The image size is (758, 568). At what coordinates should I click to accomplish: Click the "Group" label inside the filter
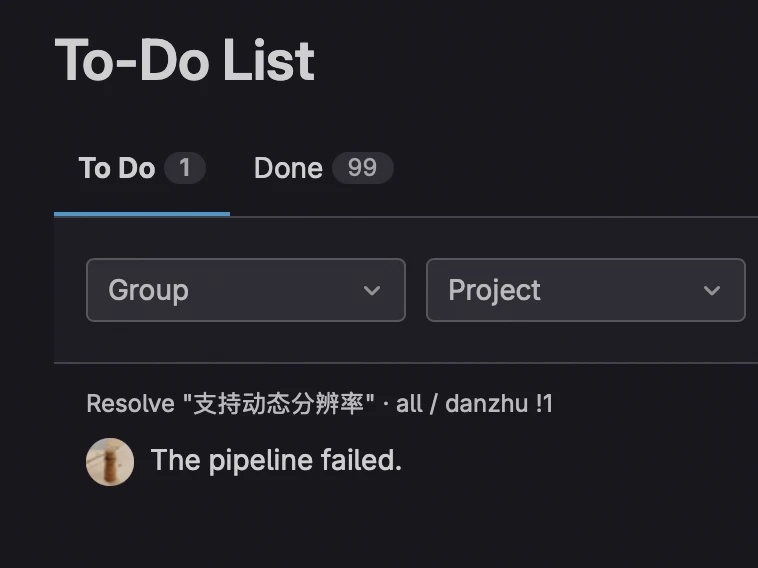(x=148, y=290)
